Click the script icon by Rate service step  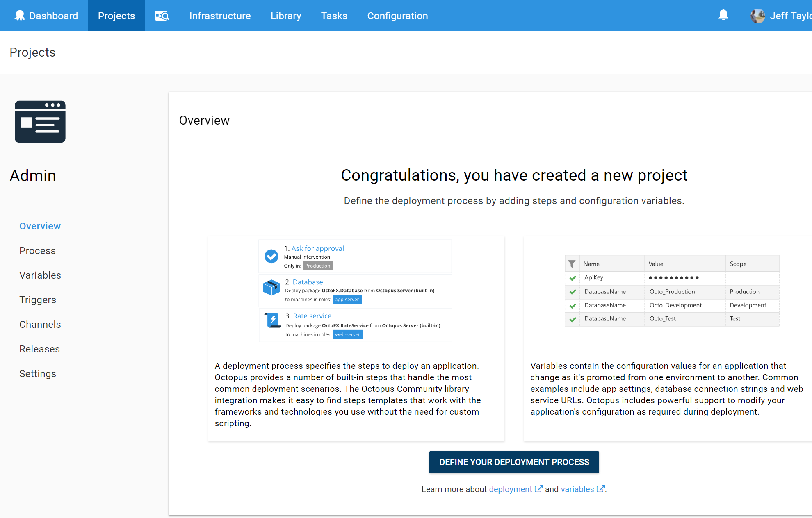click(x=272, y=320)
